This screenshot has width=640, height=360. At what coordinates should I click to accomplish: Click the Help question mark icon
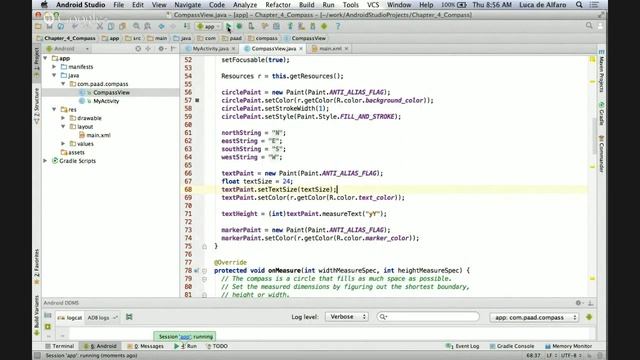(338, 27)
